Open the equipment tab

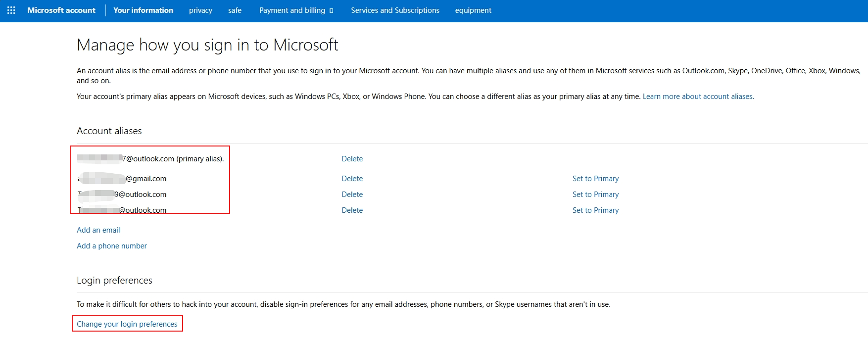(473, 10)
